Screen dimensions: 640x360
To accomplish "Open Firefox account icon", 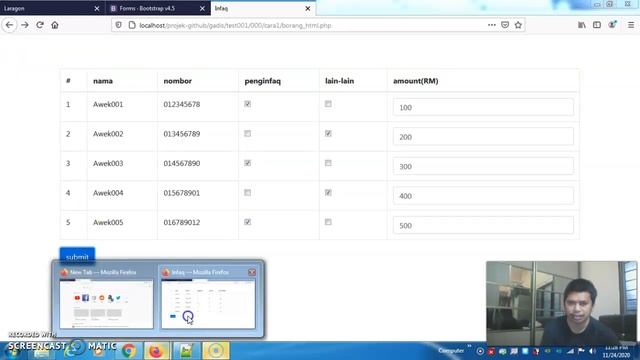I will (x=612, y=25).
